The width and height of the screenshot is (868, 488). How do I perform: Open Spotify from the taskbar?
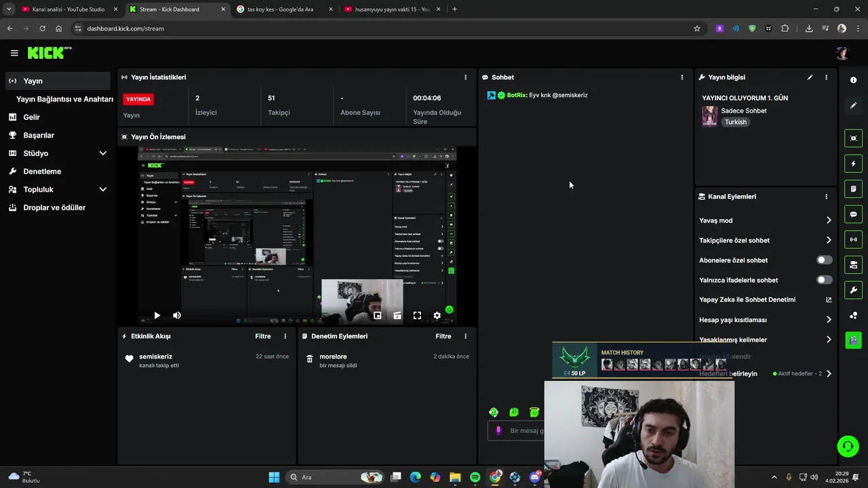pos(475,477)
